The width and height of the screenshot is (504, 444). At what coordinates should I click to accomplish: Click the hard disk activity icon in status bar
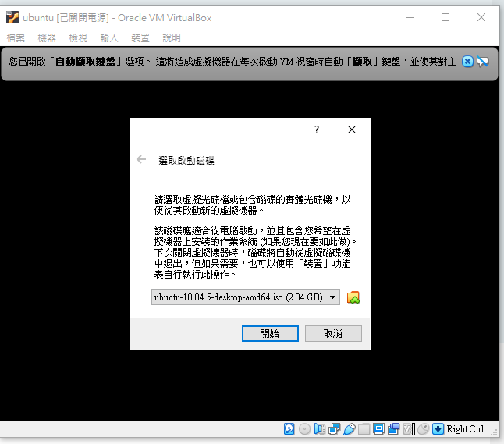289,429
